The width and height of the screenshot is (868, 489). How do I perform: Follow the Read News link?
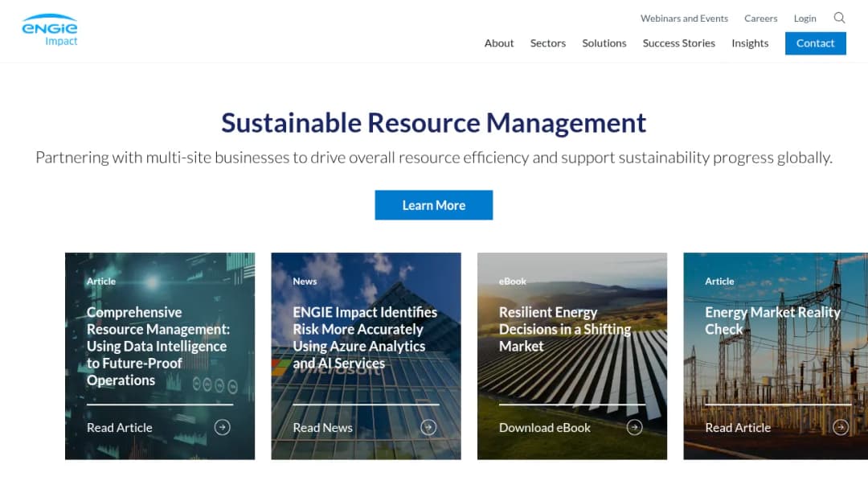323,428
